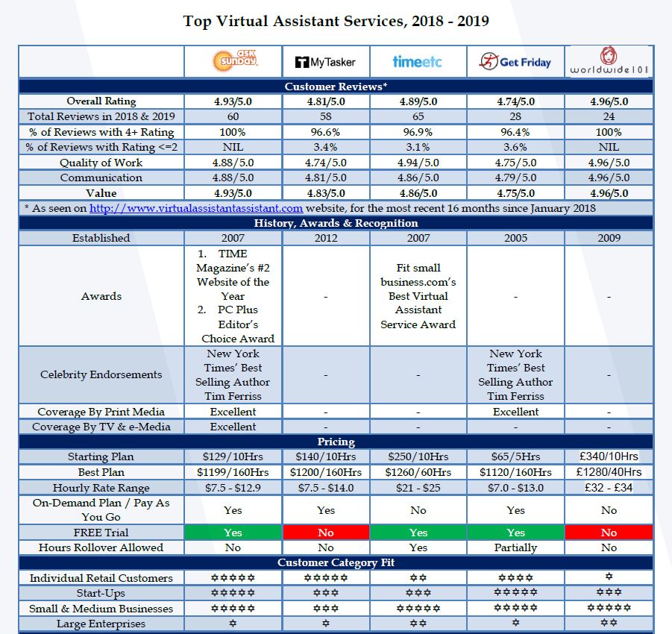
Task: Select the Established year 2005
Action: 515,238
